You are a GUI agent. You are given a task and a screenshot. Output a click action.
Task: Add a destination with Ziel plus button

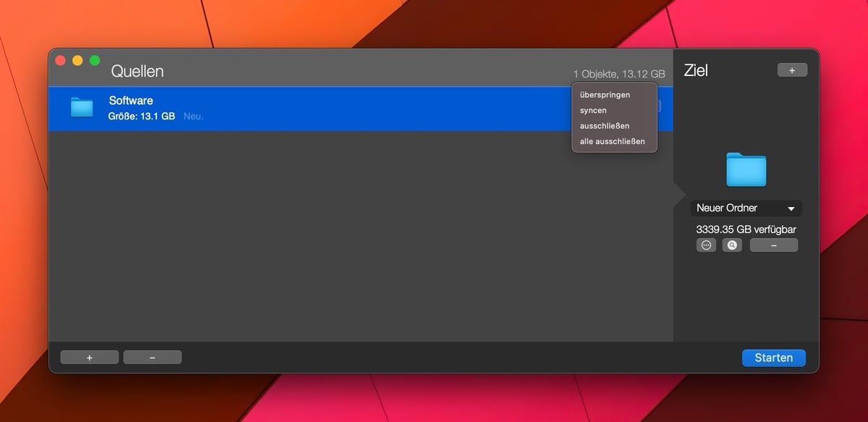792,70
